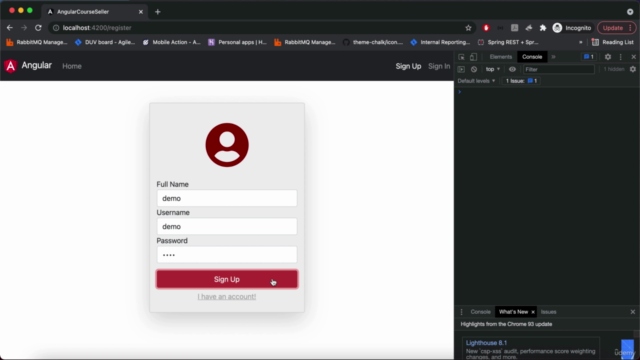Screen dimensions: 640x360
Task: Toggle the device toolbar in DevTools
Action: point(473,57)
